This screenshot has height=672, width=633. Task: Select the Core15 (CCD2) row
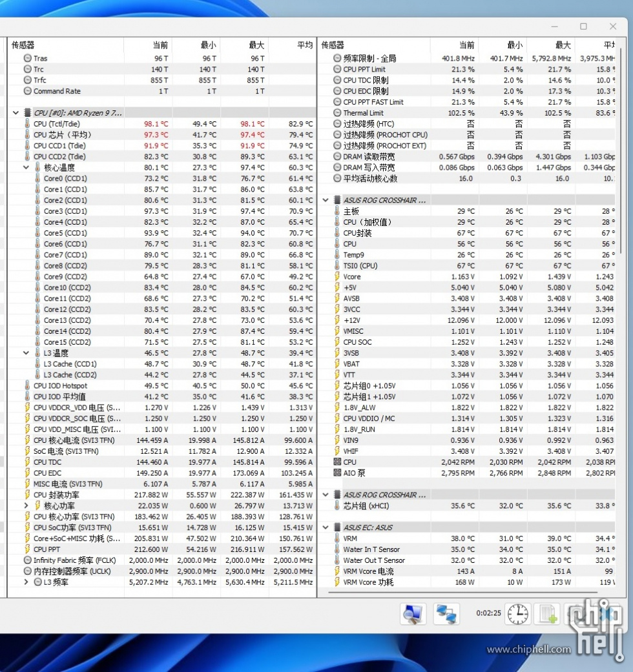coord(161,342)
